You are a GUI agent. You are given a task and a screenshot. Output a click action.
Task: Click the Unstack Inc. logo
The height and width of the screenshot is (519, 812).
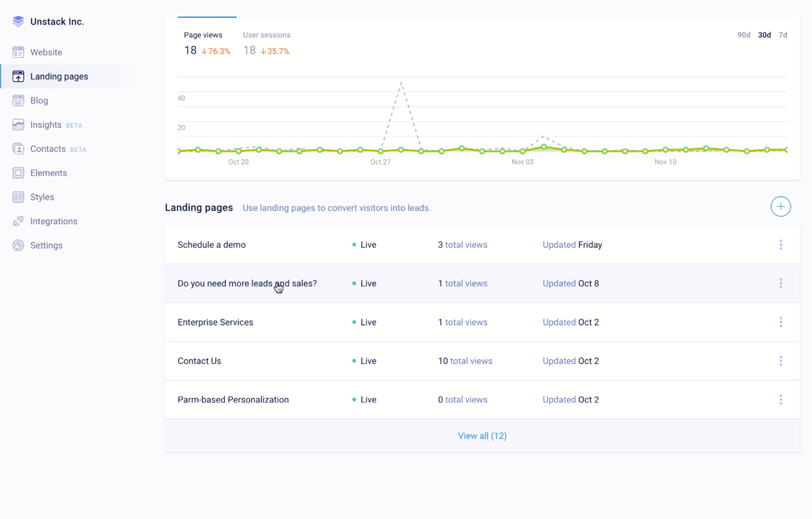[47, 21]
